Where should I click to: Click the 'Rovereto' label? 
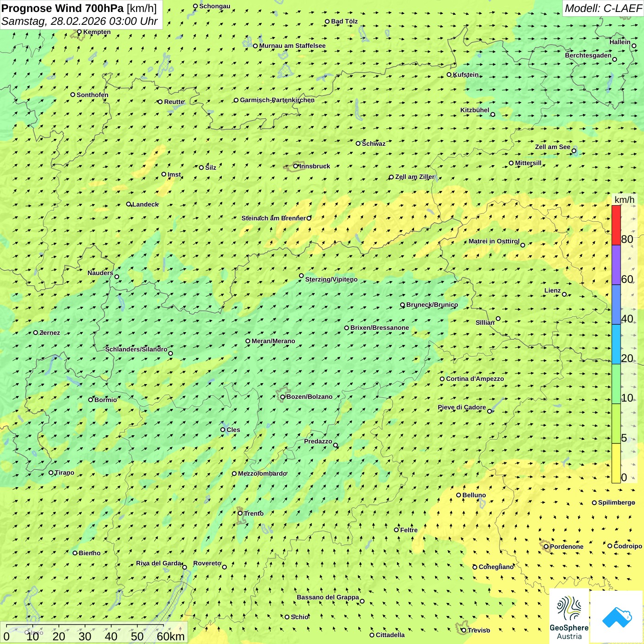[x=207, y=563]
